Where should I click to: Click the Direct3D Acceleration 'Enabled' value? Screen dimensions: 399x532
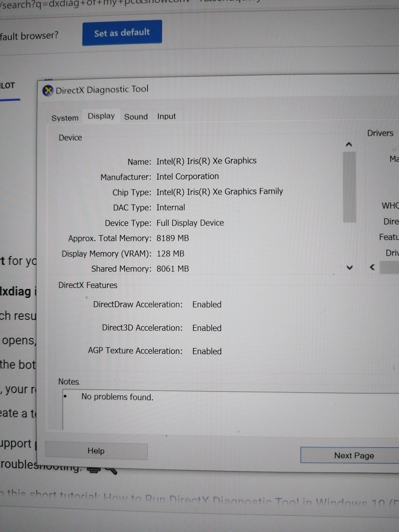207,328
